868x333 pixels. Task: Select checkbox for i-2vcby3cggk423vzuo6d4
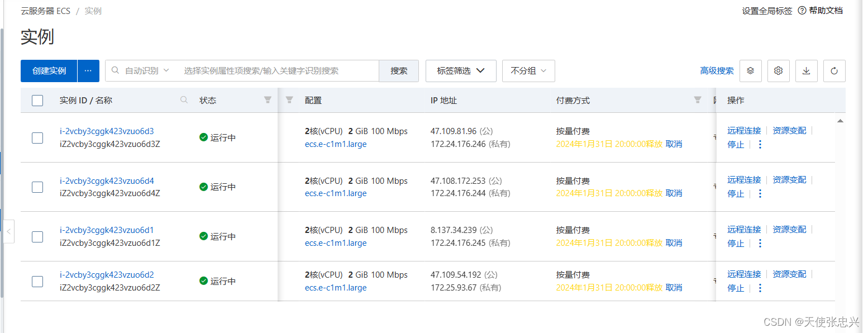37,187
